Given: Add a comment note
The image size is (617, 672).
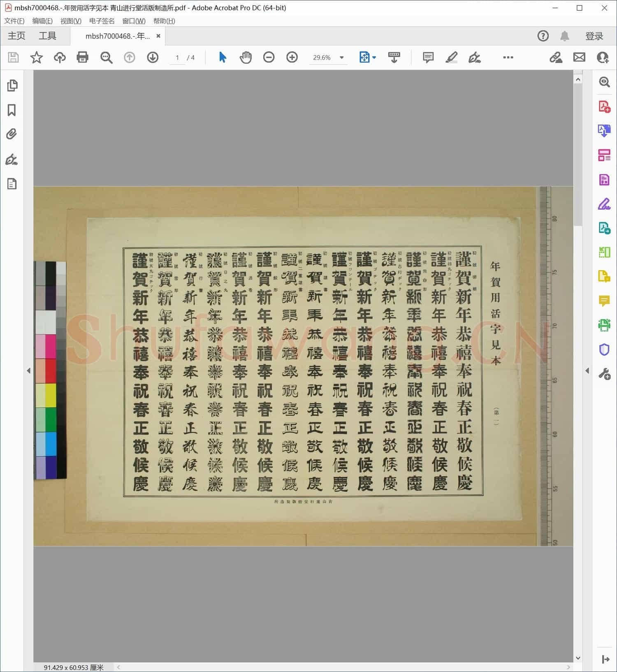Looking at the screenshot, I should point(428,57).
